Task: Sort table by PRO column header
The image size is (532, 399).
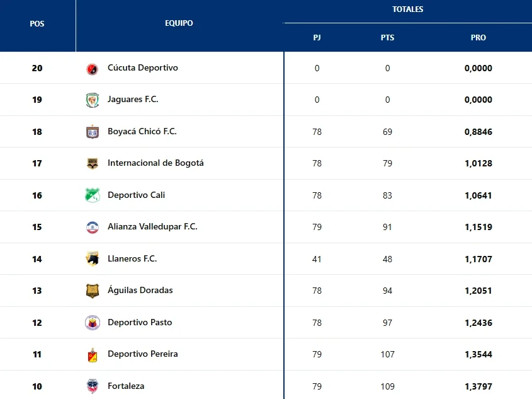Action: coord(478,38)
